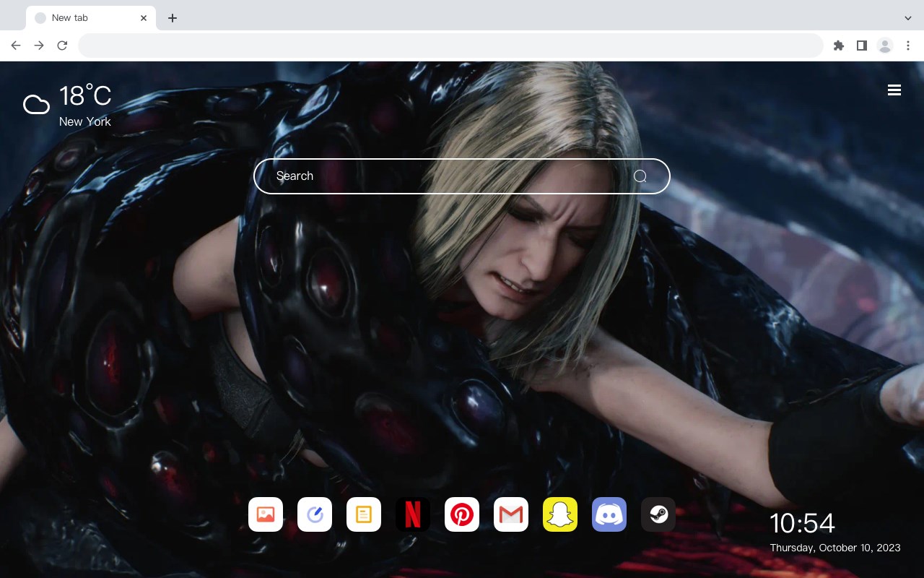924x578 pixels.
Task: Open the Extensions puzzle icon
Action: 838,46
